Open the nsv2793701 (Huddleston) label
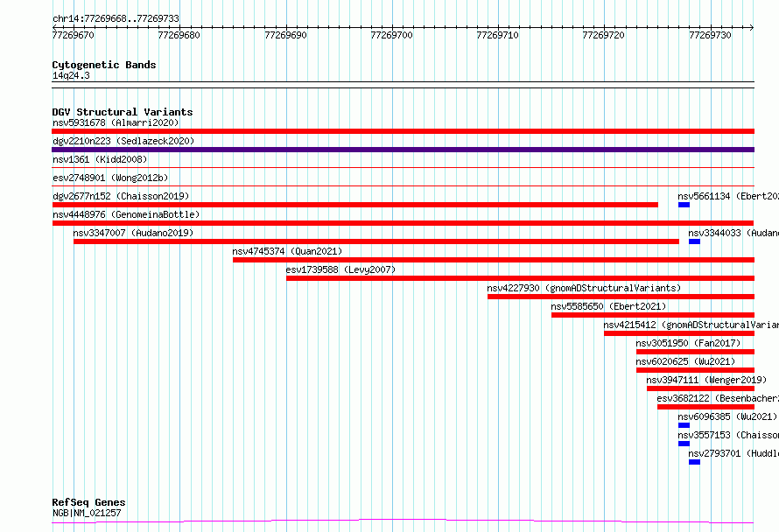779x532 pixels. pos(733,453)
